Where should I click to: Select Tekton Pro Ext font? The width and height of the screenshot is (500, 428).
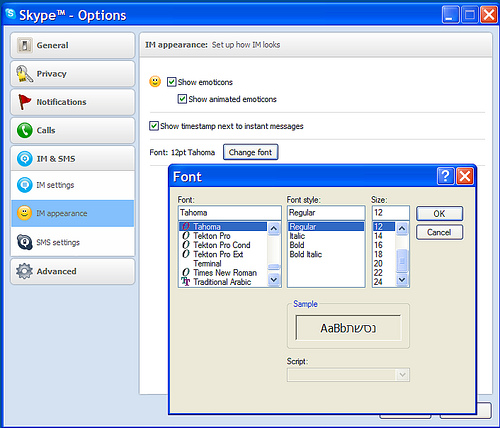coord(223,254)
